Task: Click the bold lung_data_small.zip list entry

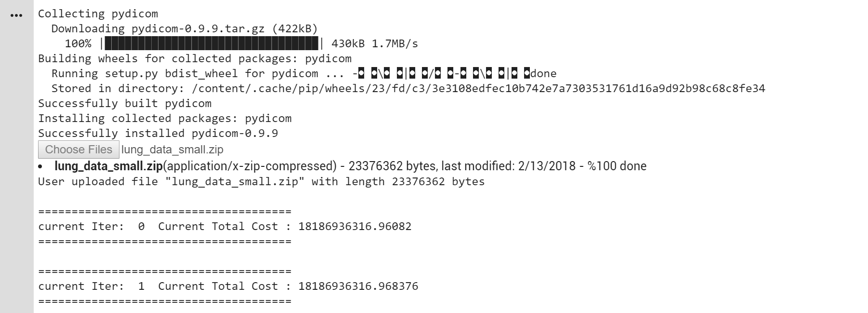Action: (108, 166)
